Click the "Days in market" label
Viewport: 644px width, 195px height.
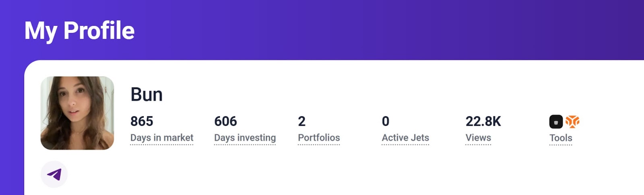tap(162, 138)
